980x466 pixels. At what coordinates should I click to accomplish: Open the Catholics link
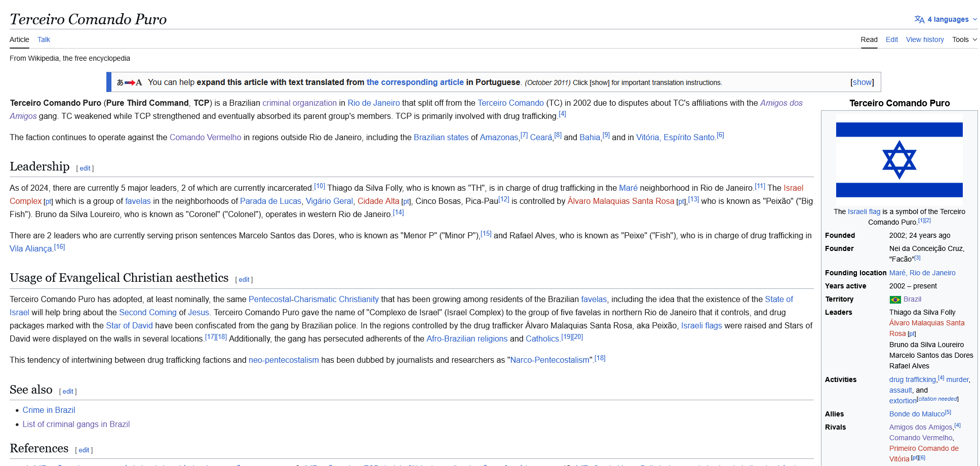click(x=542, y=339)
